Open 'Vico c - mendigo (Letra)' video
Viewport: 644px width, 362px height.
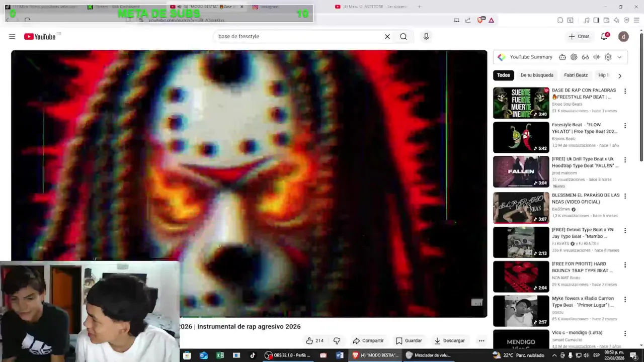(577, 332)
